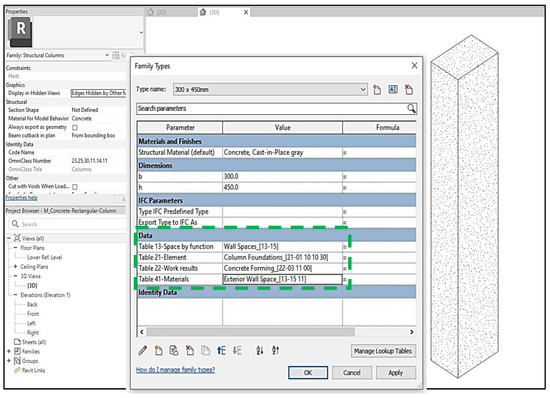Click the Rename Type icon

pos(393,89)
